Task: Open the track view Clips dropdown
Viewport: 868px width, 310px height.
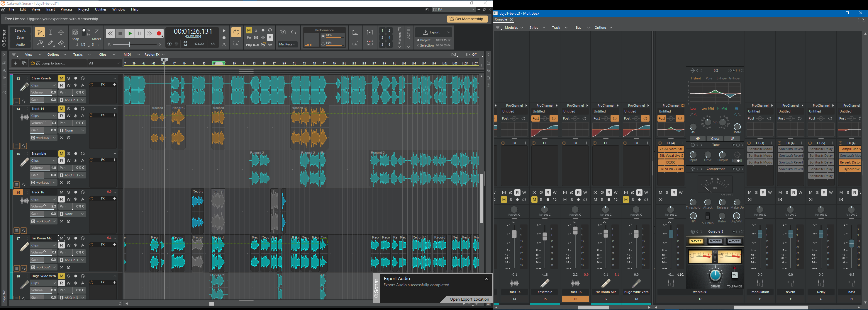Action: 107,54
